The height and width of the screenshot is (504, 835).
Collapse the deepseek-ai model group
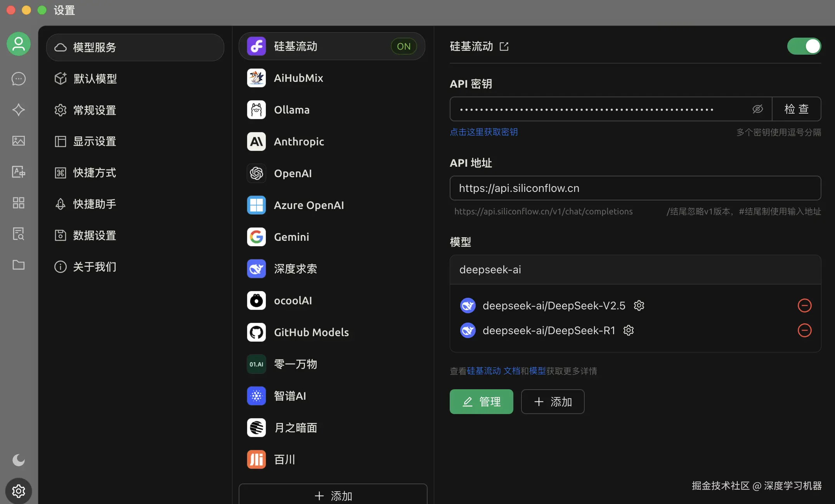pos(636,269)
